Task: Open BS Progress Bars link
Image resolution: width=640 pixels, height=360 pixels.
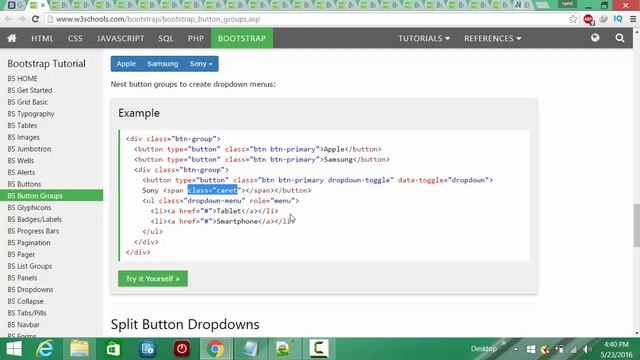Action: pos(33,231)
